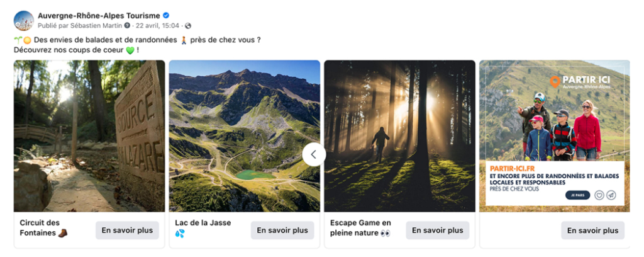
Task: Click En savoir plus for Circuit des Fontaines
Action: 127,231
